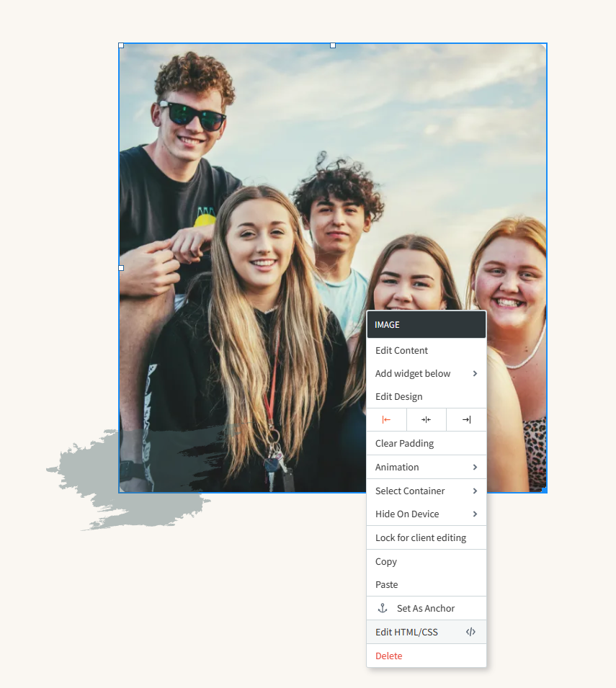Click the top-center resize handle of the image
This screenshot has width=616, height=688.
pyautogui.click(x=332, y=45)
